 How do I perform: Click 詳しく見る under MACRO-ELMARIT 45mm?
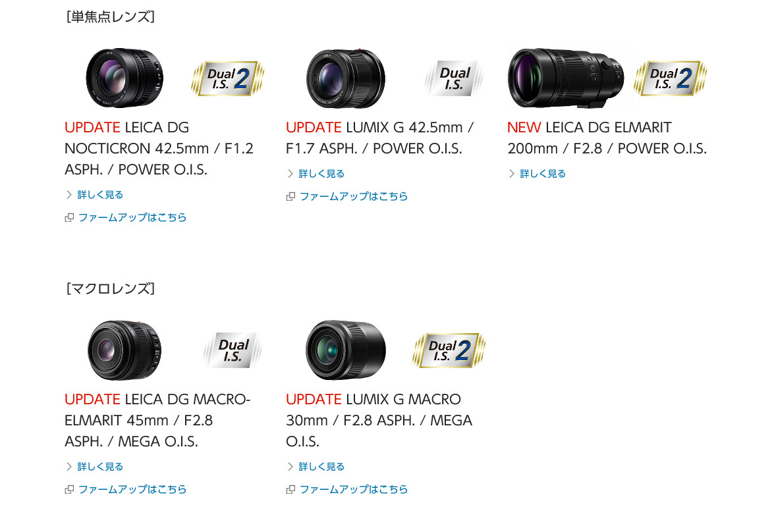(100, 467)
